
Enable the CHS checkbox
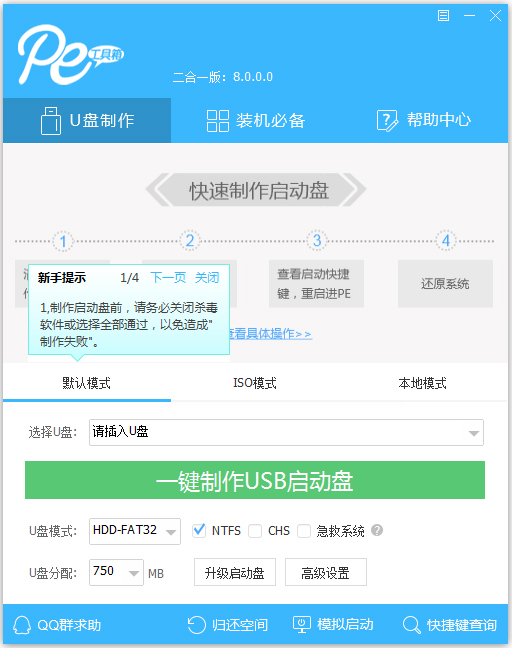tap(255, 531)
